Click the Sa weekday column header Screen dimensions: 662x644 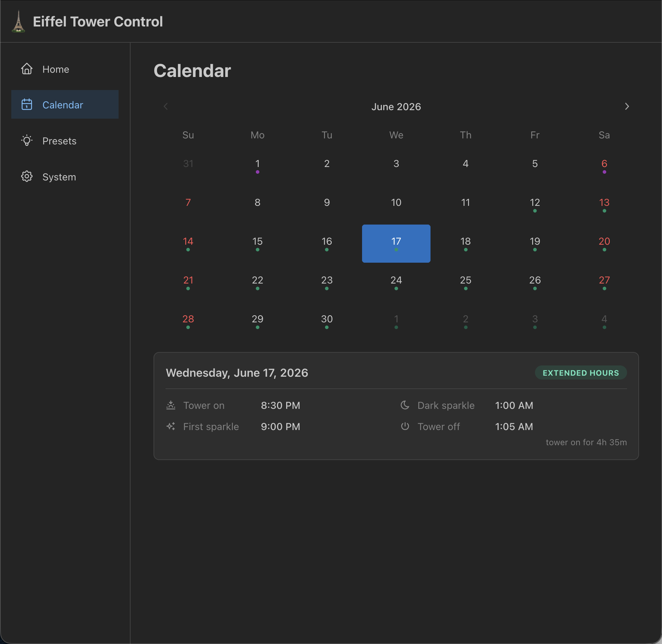coord(604,135)
